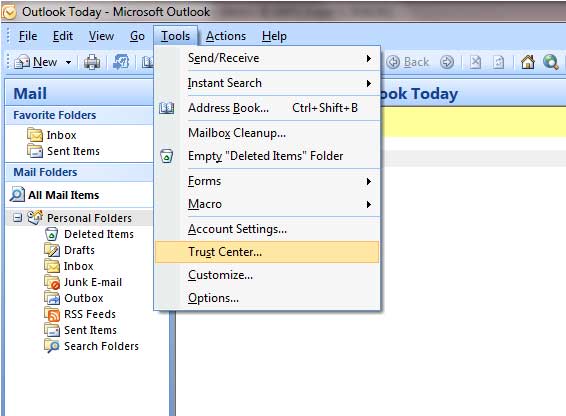Click the Search the Web globe icon
This screenshot has height=416, width=566.
[551, 62]
